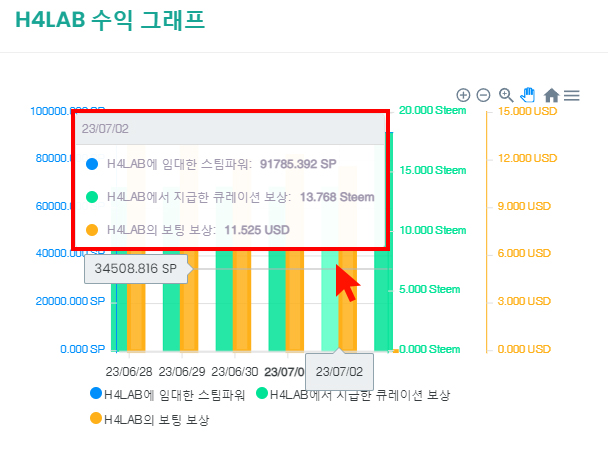Screen dimensions: 608x455
Task: Select the magnifier selection zoom tool
Action: coord(506,95)
